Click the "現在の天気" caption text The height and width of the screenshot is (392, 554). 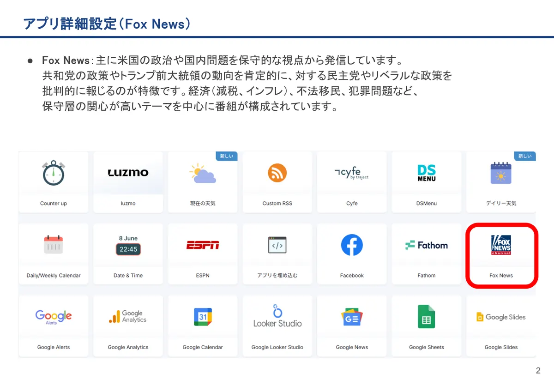(x=203, y=203)
